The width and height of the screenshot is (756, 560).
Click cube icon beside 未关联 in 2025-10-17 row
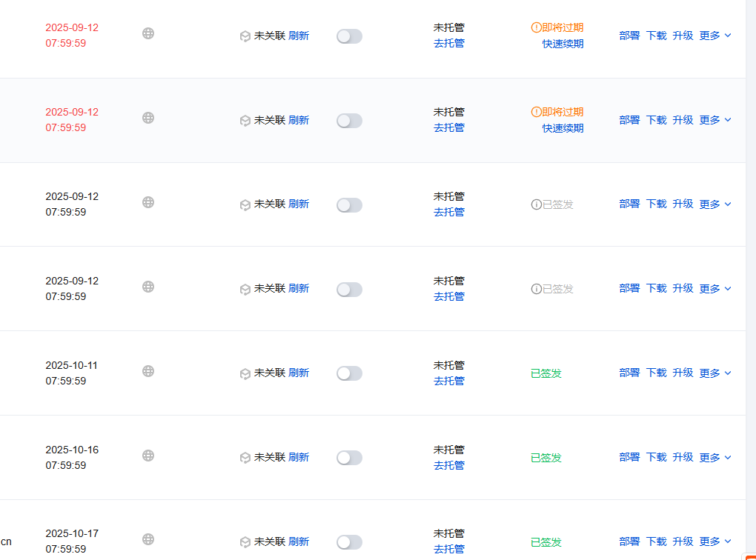pyautogui.click(x=245, y=542)
